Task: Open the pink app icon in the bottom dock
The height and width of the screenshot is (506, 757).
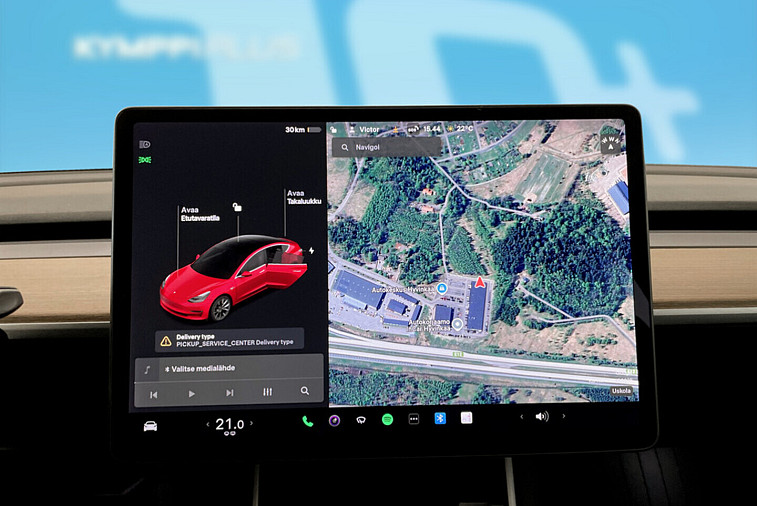Action: (x=466, y=419)
